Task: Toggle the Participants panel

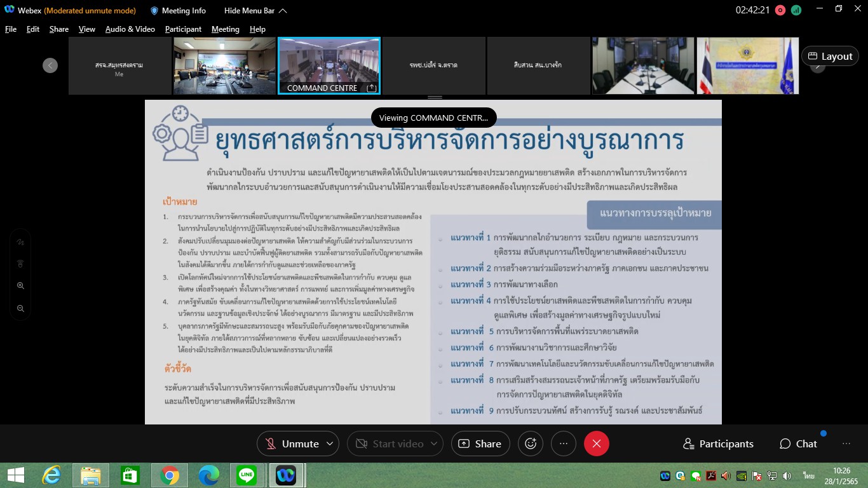Action: (x=718, y=444)
